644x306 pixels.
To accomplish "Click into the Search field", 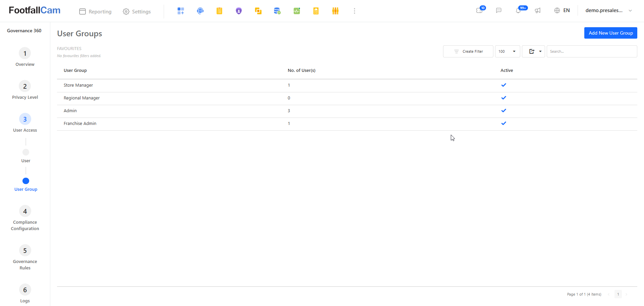I will coord(592,51).
